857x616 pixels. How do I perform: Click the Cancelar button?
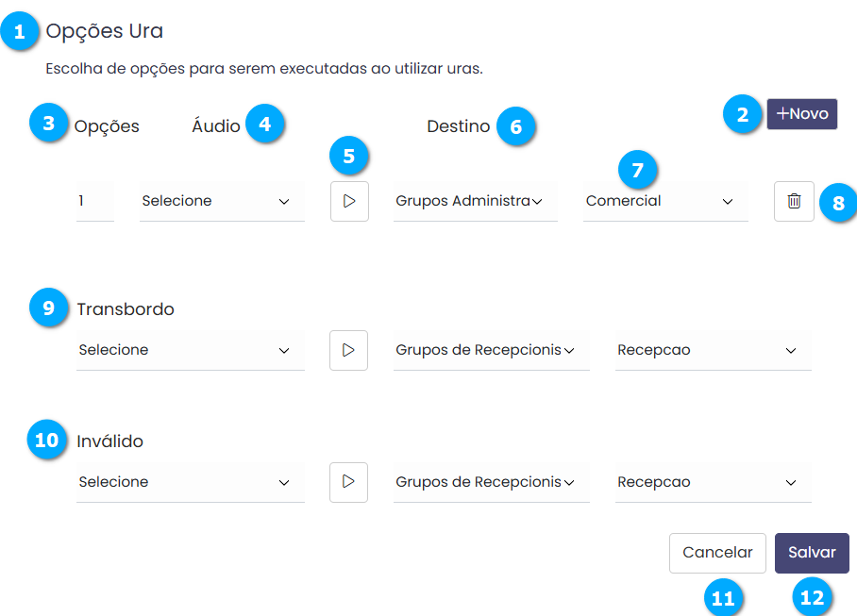click(717, 553)
